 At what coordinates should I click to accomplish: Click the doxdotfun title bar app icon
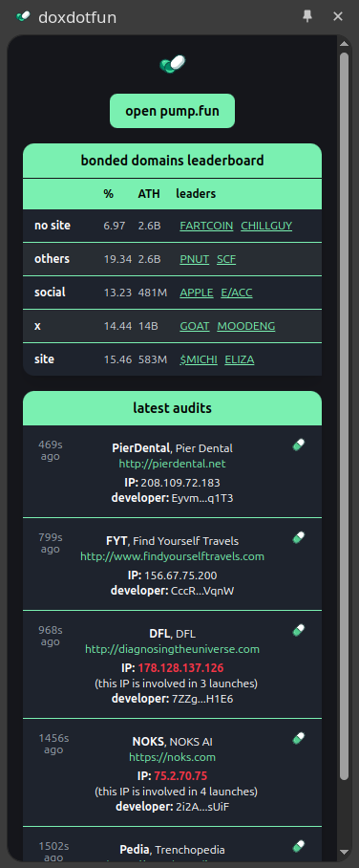coord(23,16)
